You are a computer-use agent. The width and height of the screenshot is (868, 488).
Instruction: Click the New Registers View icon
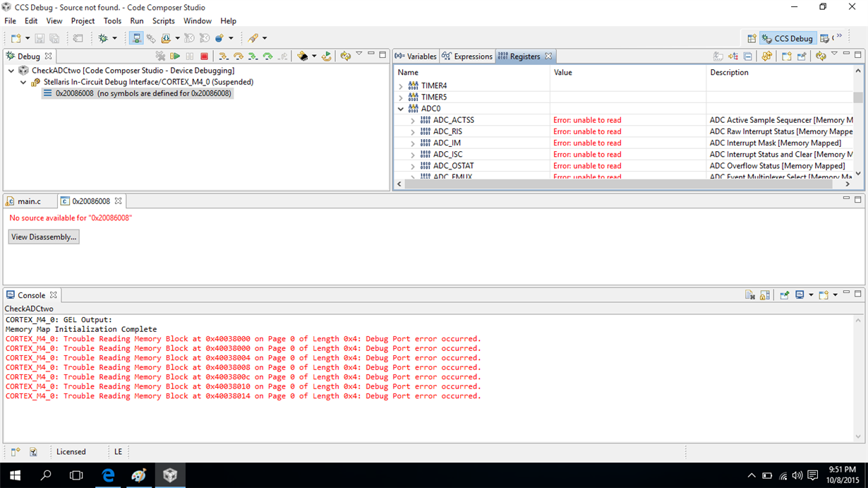tap(786, 56)
